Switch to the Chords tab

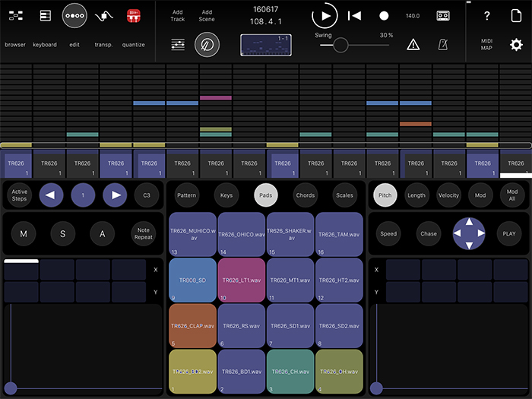coord(306,195)
